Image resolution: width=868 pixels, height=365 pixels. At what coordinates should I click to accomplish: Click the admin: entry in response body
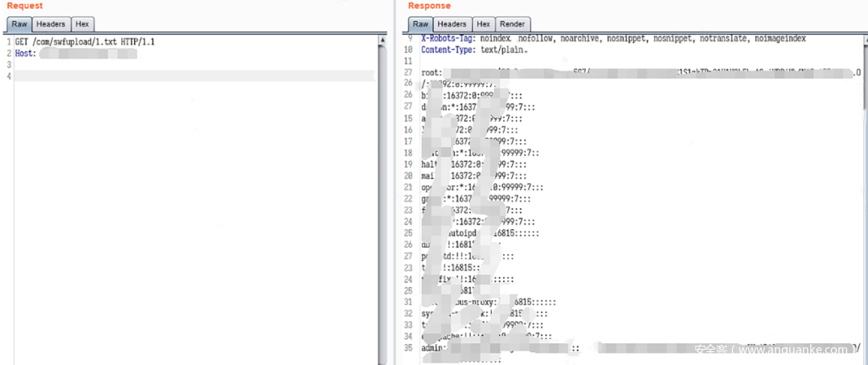(x=434, y=348)
